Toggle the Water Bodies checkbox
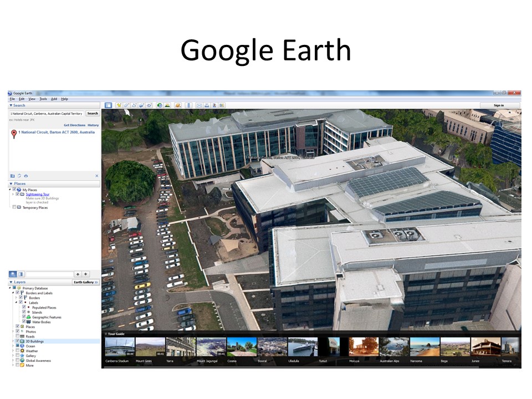 [x=24, y=321]
